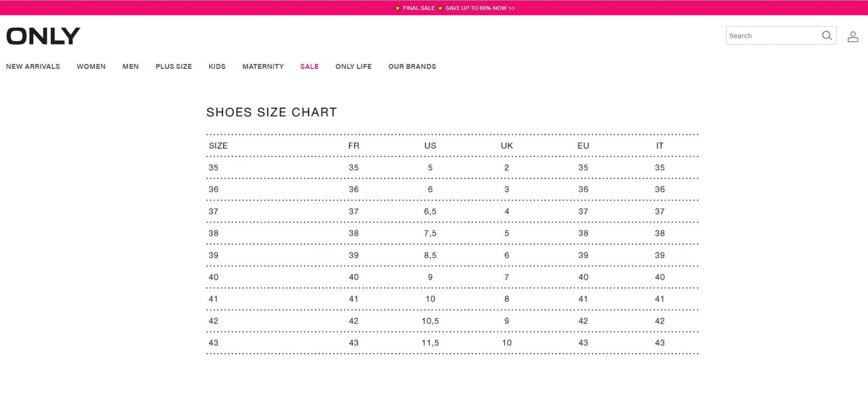Select the Our Brands menu
Screen dimensions: 868x399
tap(412, 66)
